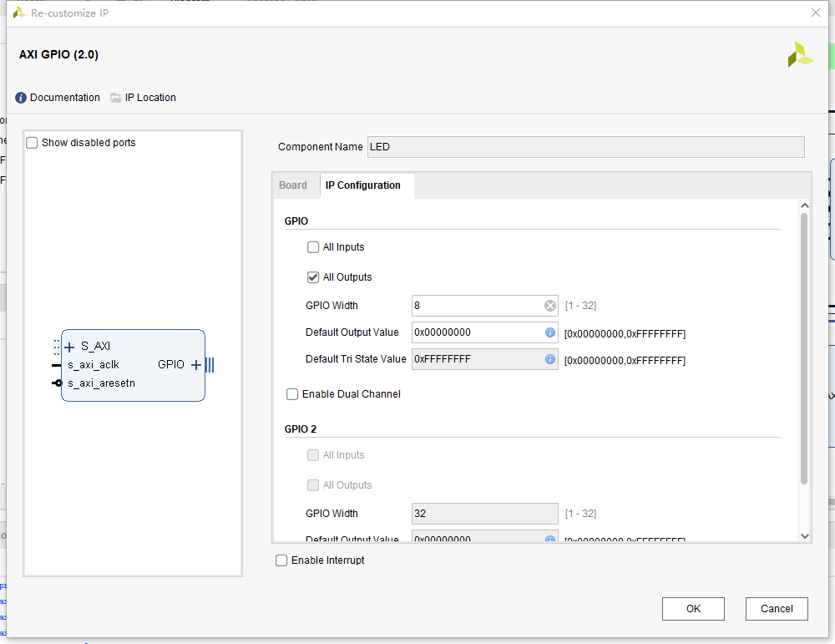Image resolution: width=835 pixels, height=644 pixels.
Task: Open the Documentation link
Action: (65, 98)
